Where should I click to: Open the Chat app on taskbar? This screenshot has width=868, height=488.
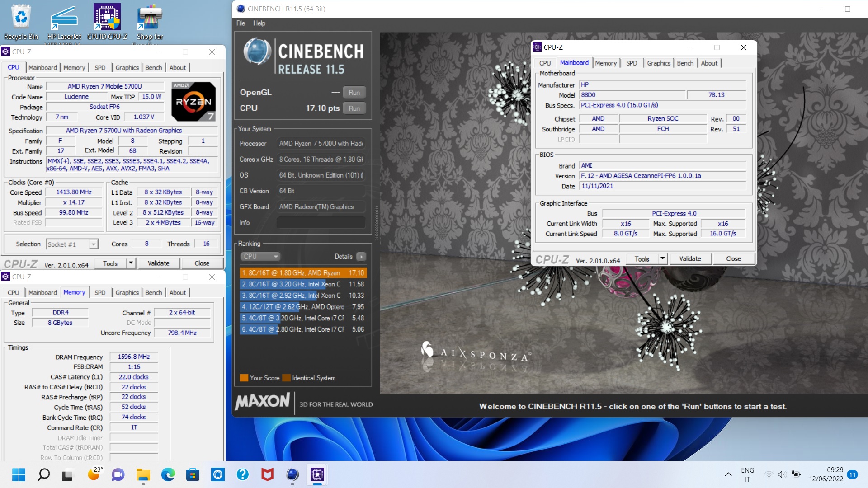(118, 474)
